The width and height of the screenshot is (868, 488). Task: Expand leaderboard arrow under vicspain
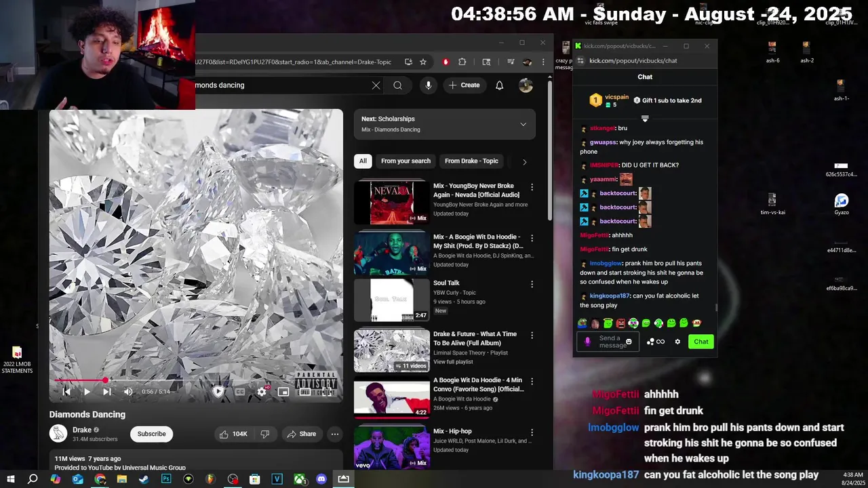coord(645,119)
